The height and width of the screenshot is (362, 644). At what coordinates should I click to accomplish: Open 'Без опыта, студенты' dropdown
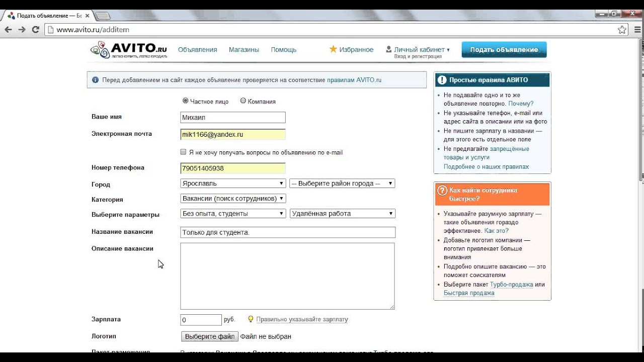(233, 214)
